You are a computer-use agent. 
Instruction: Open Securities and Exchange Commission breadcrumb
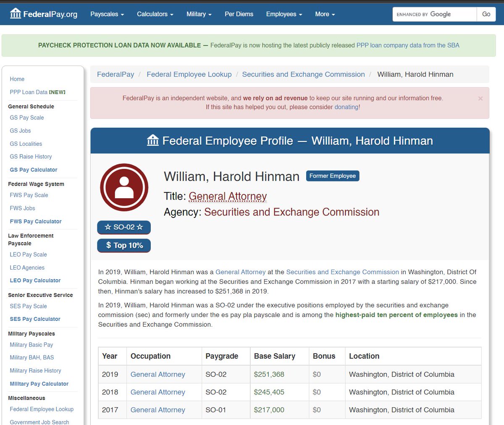304,74
